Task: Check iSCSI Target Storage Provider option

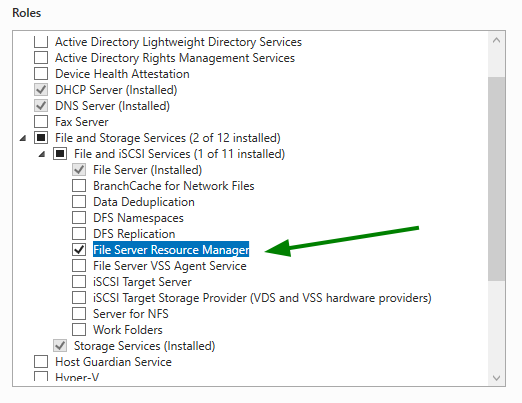Action: [x=79, y=298]
